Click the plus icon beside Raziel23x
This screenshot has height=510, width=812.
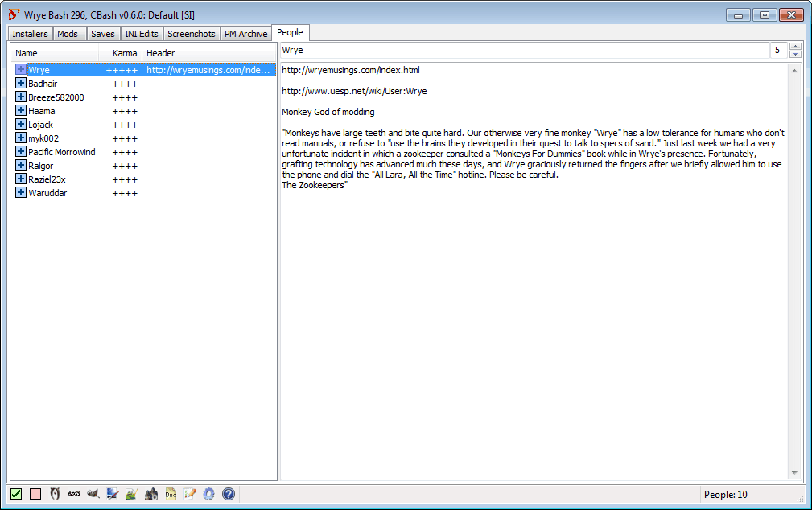point(21,179)
